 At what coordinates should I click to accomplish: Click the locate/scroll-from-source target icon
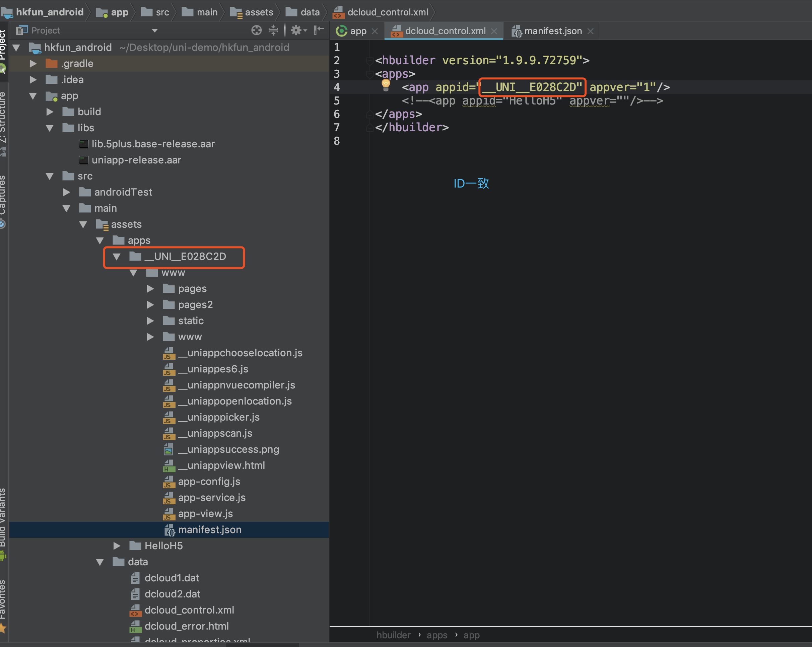coord(257,30)
